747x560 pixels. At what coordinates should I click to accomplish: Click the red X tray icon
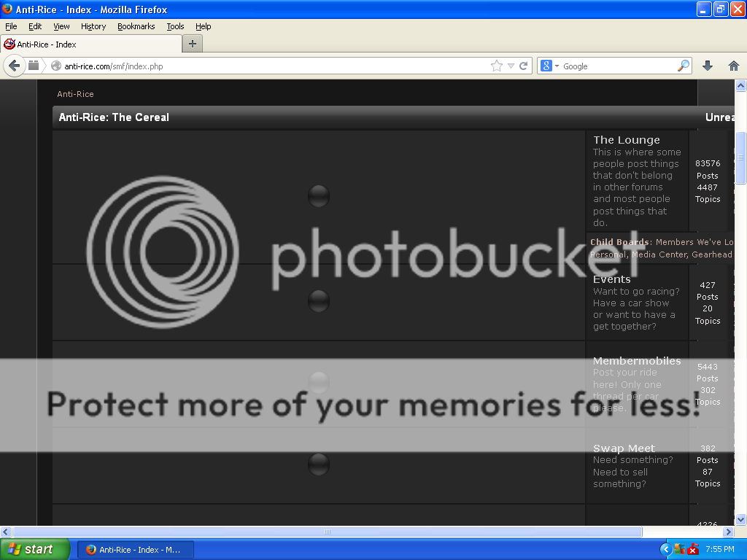(693, 550)
